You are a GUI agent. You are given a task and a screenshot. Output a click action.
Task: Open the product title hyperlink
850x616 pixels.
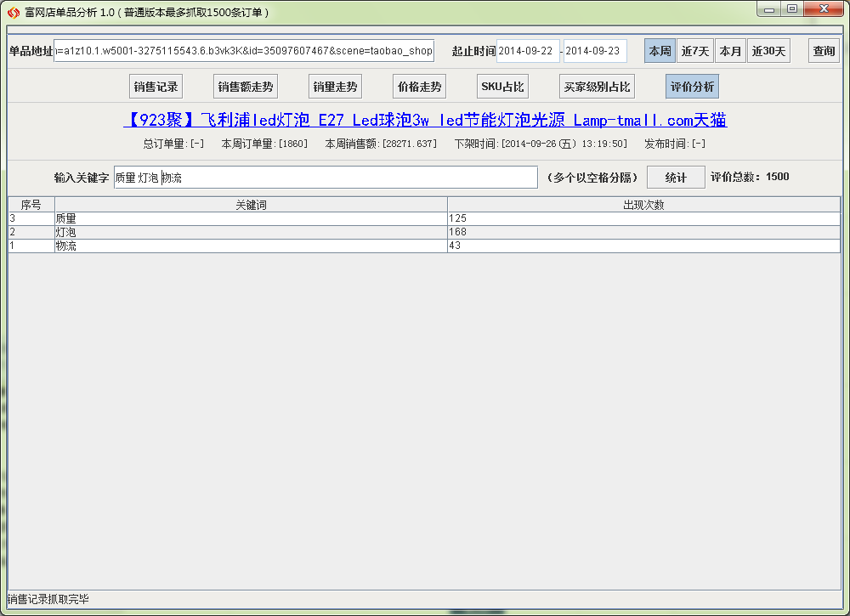425,120
